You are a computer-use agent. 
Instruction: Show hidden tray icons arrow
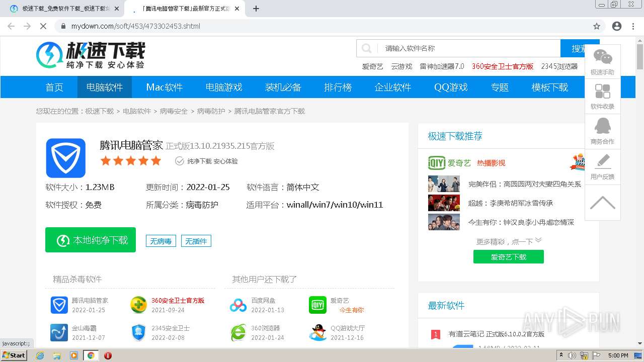click(x=561, y=355)
